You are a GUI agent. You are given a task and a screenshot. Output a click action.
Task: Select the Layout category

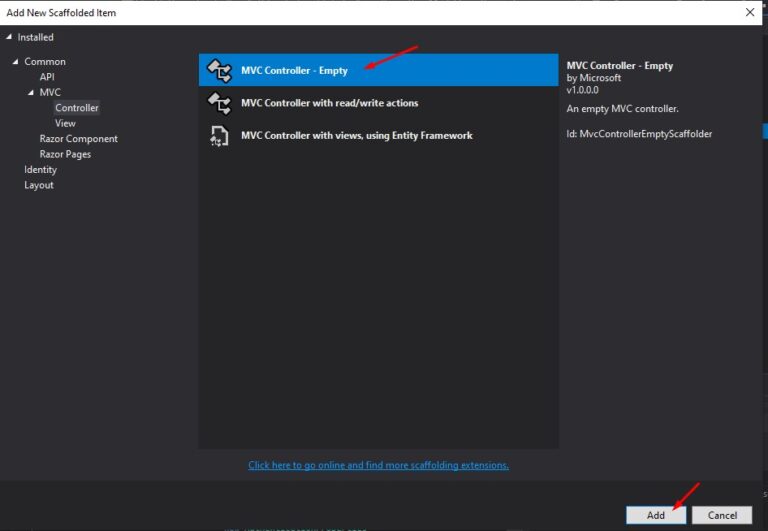click(39, 185)
